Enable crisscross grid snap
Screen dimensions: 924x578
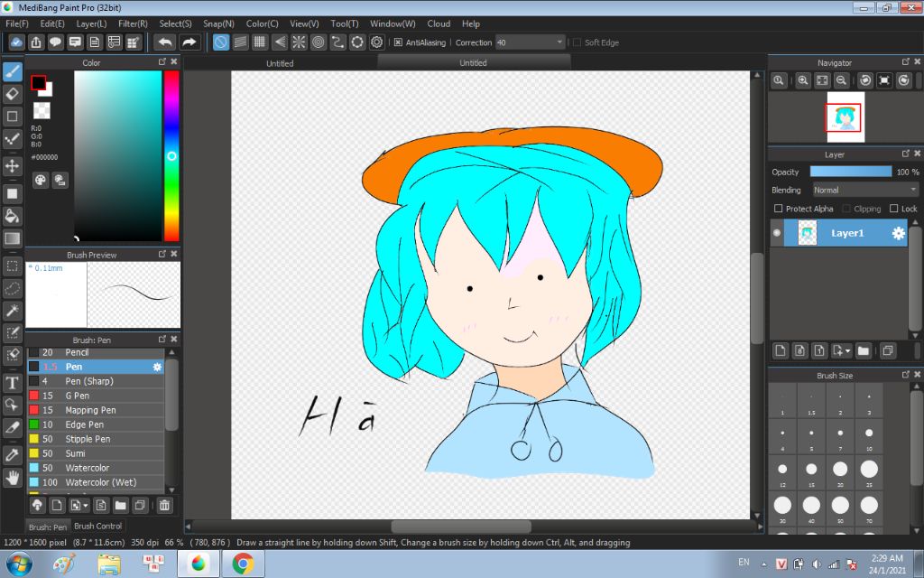[x=260, y=42]
